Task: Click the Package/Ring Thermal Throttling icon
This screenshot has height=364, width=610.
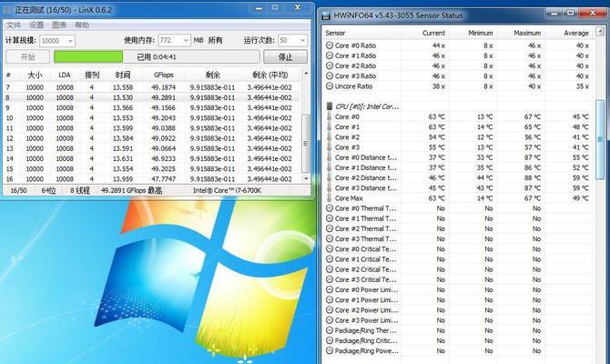Action: [x=330, y=330]
